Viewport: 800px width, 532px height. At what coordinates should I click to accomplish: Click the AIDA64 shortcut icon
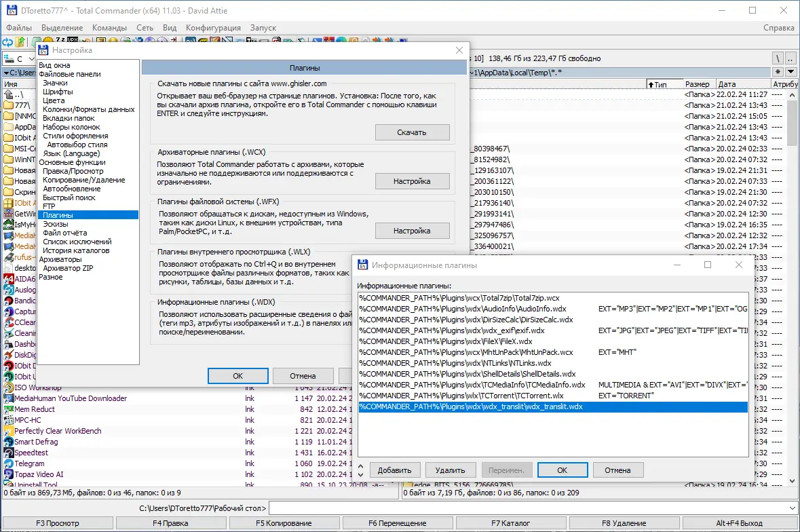point(8,279)
